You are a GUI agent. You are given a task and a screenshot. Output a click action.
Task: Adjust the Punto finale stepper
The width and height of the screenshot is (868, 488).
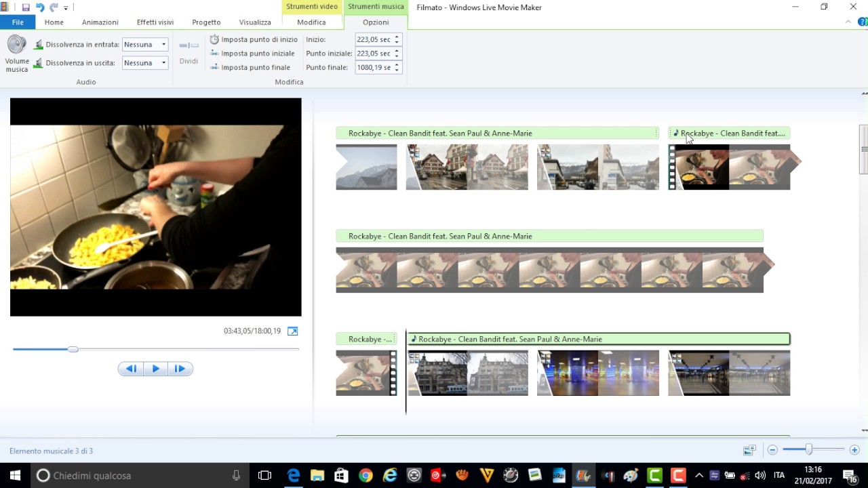pos(397,68)
